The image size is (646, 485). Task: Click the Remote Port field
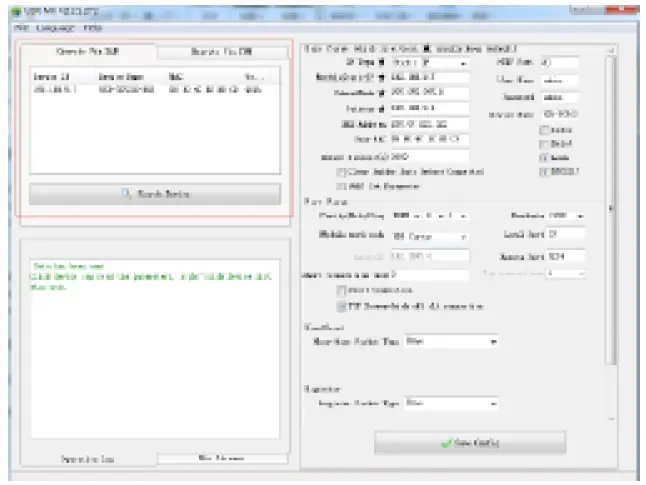click(566, 256)
